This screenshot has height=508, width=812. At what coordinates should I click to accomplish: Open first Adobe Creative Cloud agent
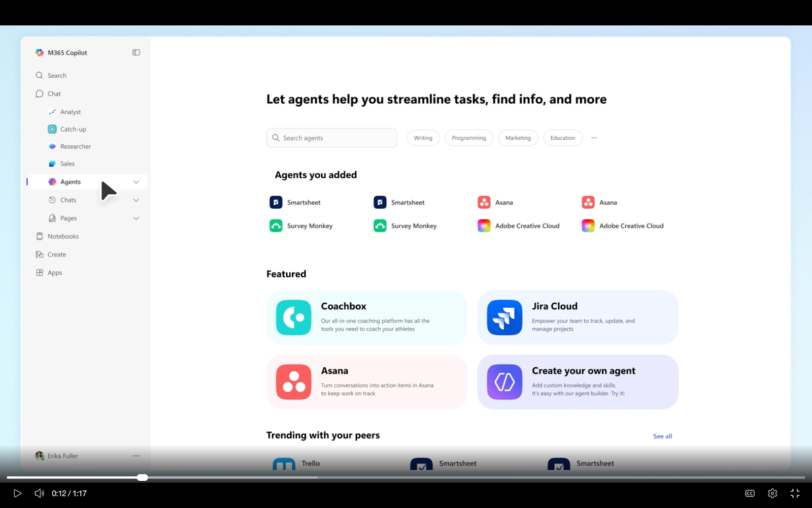(x=518, y=226)
